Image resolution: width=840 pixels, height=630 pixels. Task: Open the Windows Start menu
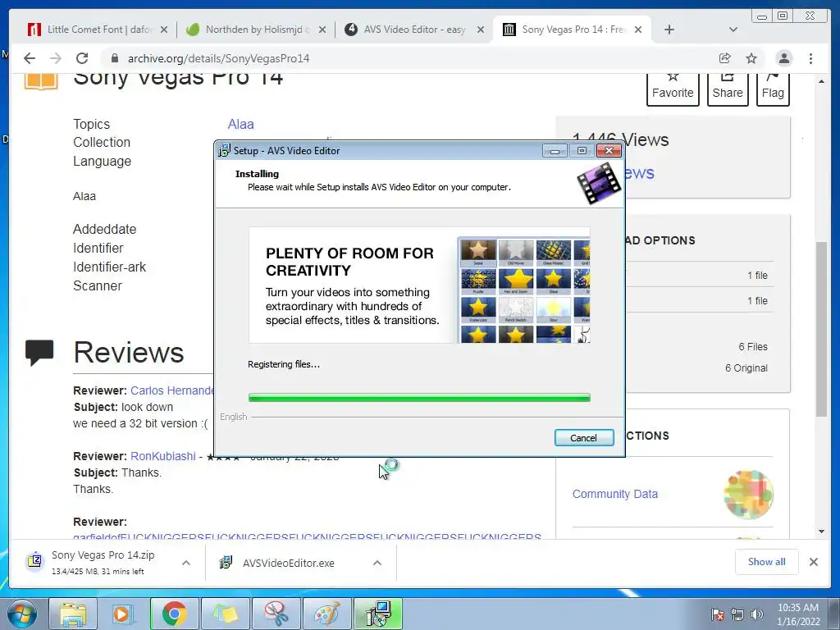(22, 614)
